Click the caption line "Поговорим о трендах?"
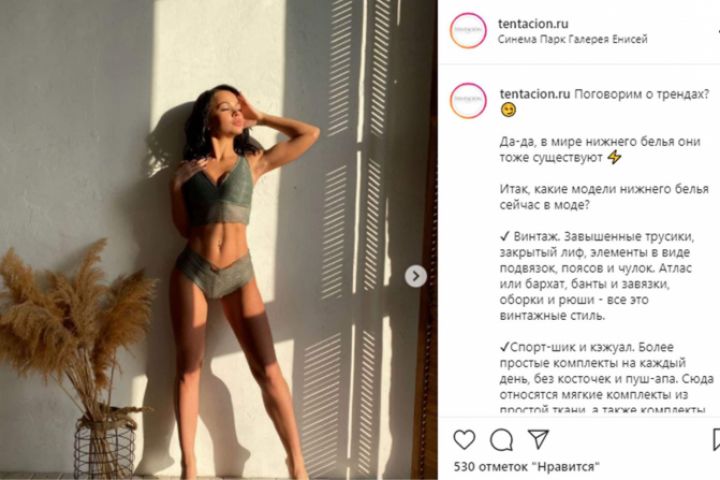Viewport: 720px width, 480px height. click(x=641, y=94)
